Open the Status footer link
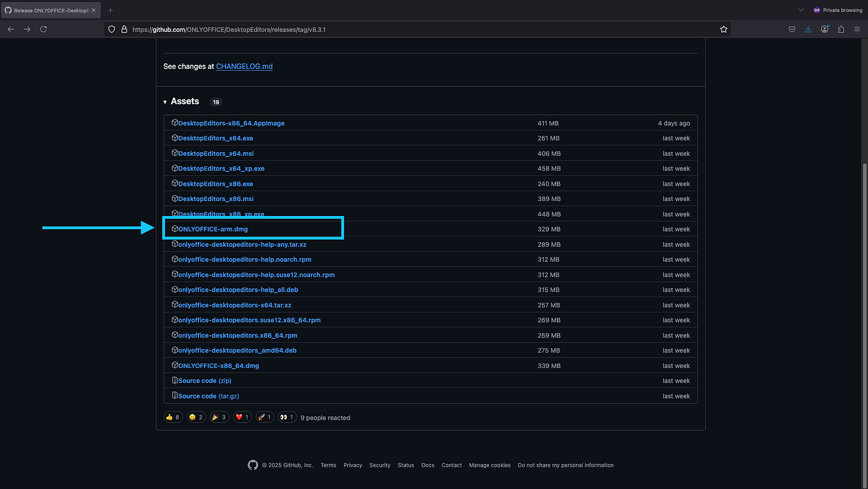The height and width of the screenshot is (489, 868). [x=406, y=465]
